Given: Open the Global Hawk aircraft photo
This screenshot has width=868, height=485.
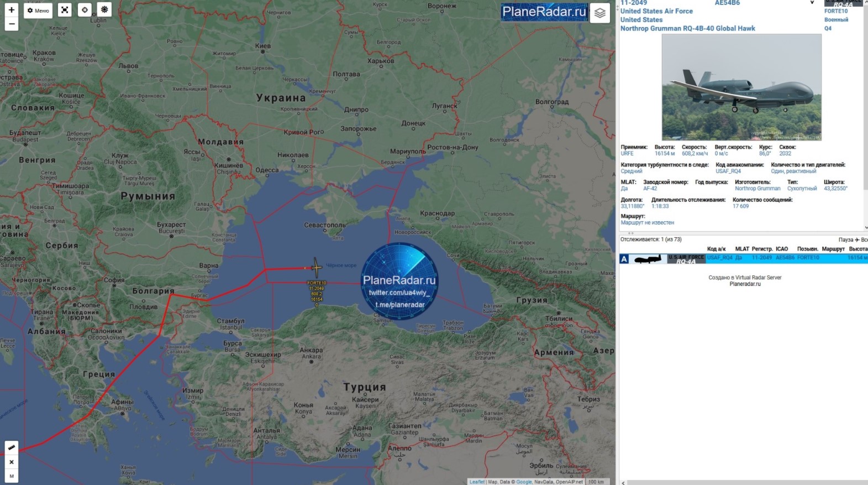Looking at the screenshot, I should point(741,87).
